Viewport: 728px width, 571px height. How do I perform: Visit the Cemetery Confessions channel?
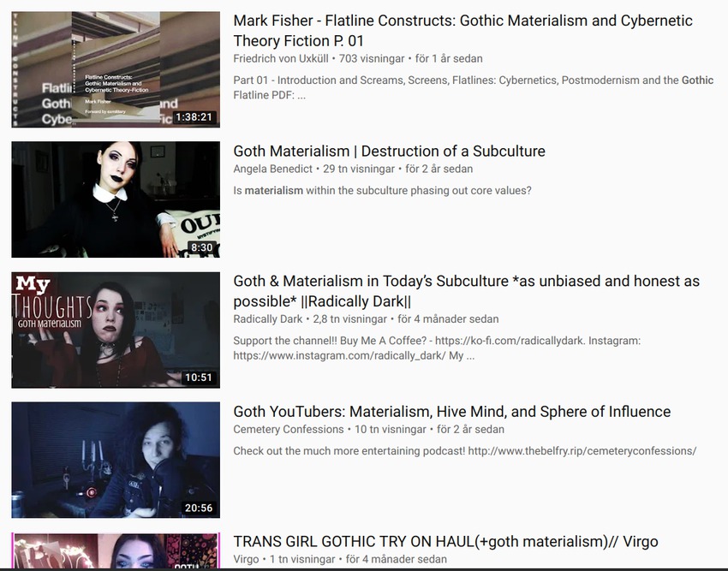pyautogui.click(x=289, y=430)
